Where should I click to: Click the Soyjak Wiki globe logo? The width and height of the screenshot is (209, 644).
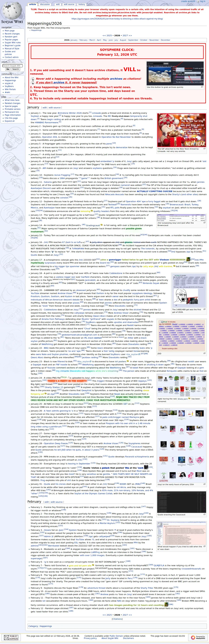pyautogui.click(x=12, y=13)
